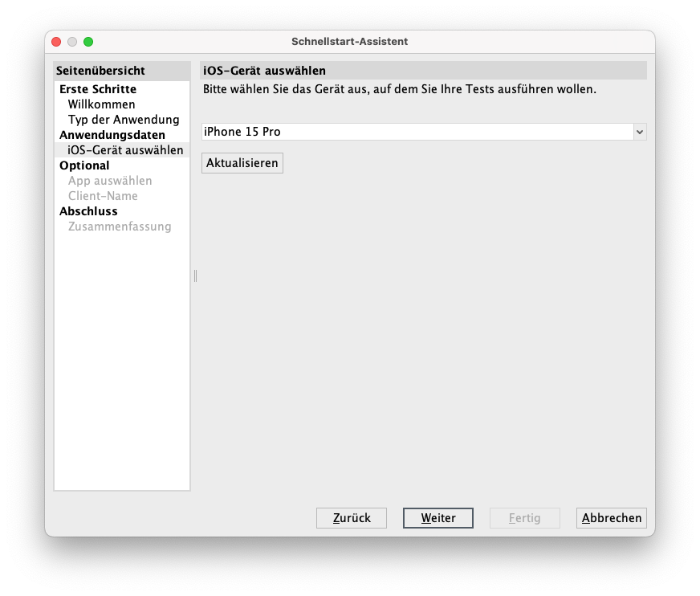Click the Anwendungsdaten section heading
Screen dimensions: 700x596
click(112, 134)
